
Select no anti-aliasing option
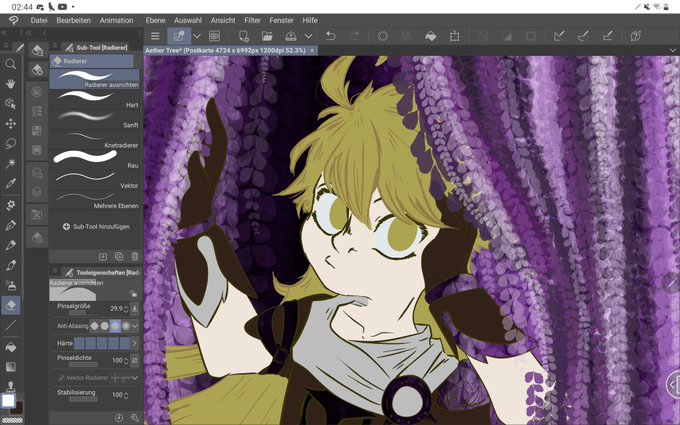[x=94, y=326]
